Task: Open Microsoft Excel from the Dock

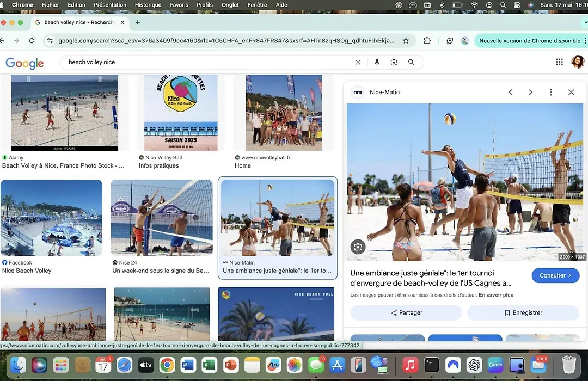Action: (x=209, y=365)
